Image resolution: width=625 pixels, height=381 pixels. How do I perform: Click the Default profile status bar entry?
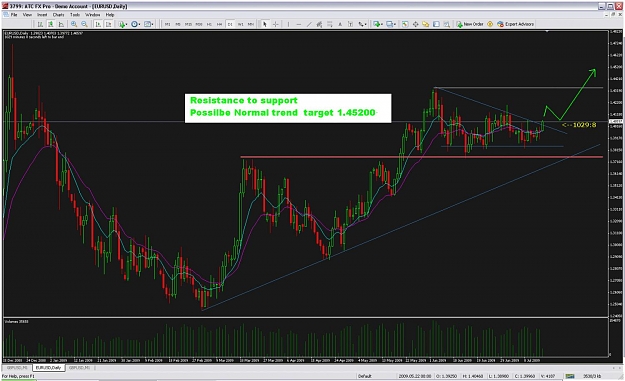pyautogui.click(x=364, y=376)
